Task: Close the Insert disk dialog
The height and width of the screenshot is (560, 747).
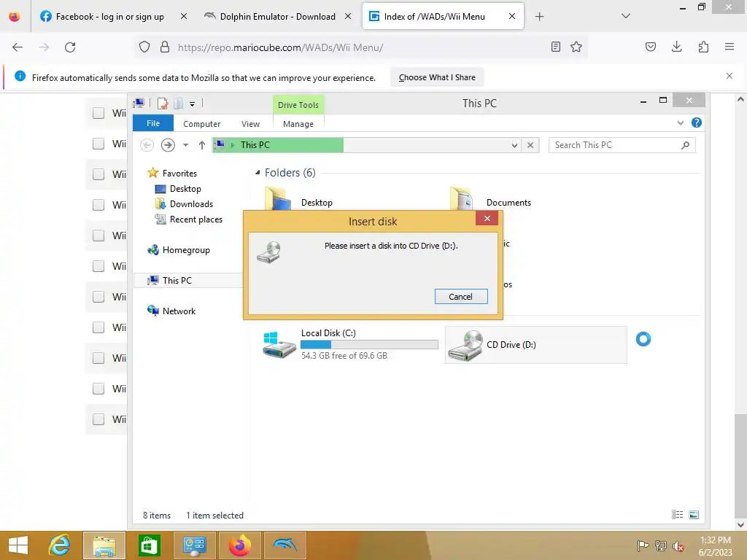Action: pos(487,218)
